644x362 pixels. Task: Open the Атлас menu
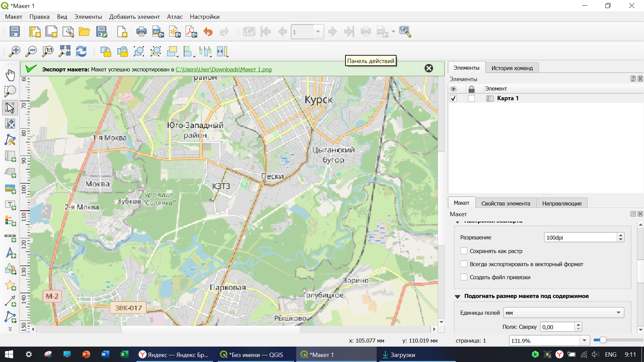tap(174, 17)
